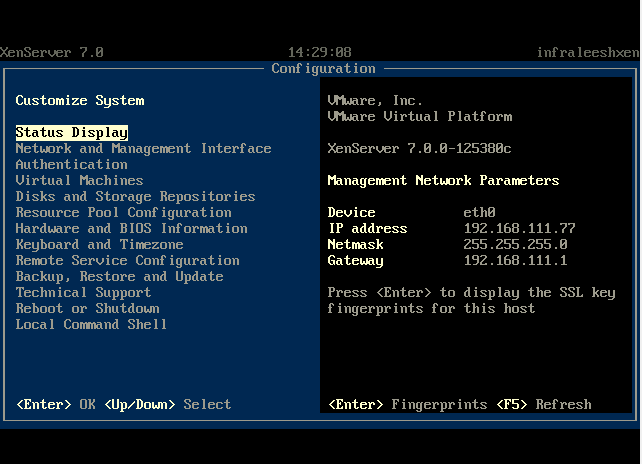Select Resource Pool Configuration
This screenshot has width=642, height=464.
[x=124, y=213]
